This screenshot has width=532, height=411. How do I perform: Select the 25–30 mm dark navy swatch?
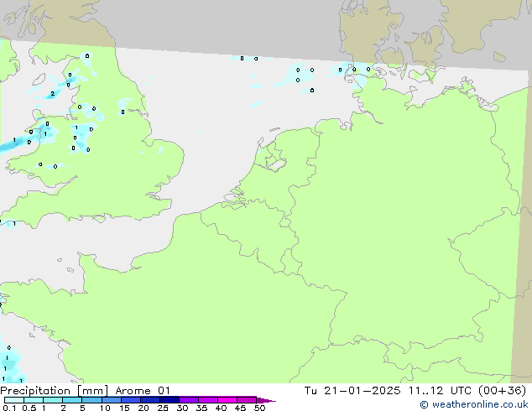(x=170, y=400)
